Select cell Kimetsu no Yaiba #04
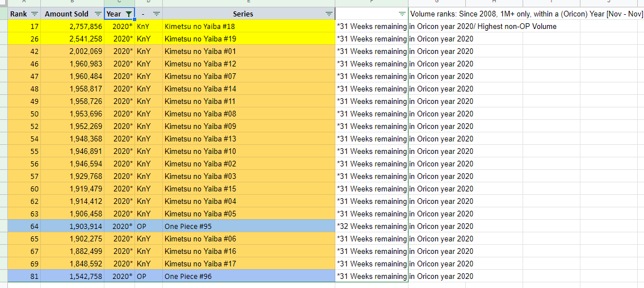 pyautogui.click(x=249, y=201)
